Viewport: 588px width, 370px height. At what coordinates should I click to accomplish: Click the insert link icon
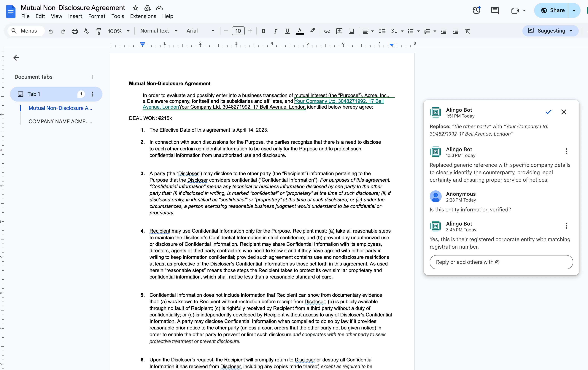(327, 31)
